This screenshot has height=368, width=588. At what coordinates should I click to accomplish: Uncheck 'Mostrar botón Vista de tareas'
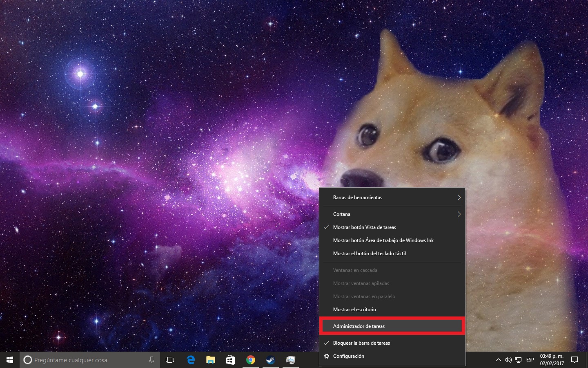392,227
